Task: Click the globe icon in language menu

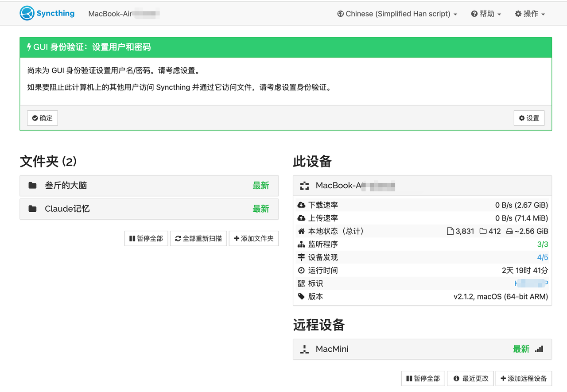Action: pos(341,14)
